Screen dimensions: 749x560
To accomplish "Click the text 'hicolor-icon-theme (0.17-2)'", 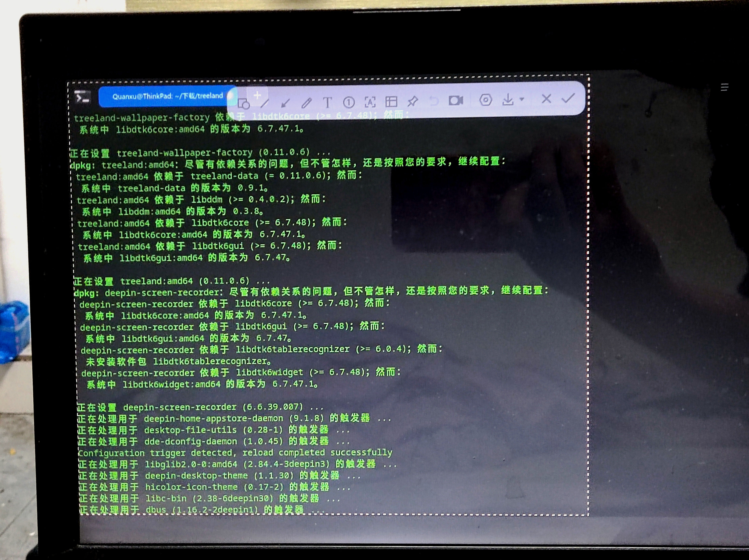I will (x=214, y=487).
